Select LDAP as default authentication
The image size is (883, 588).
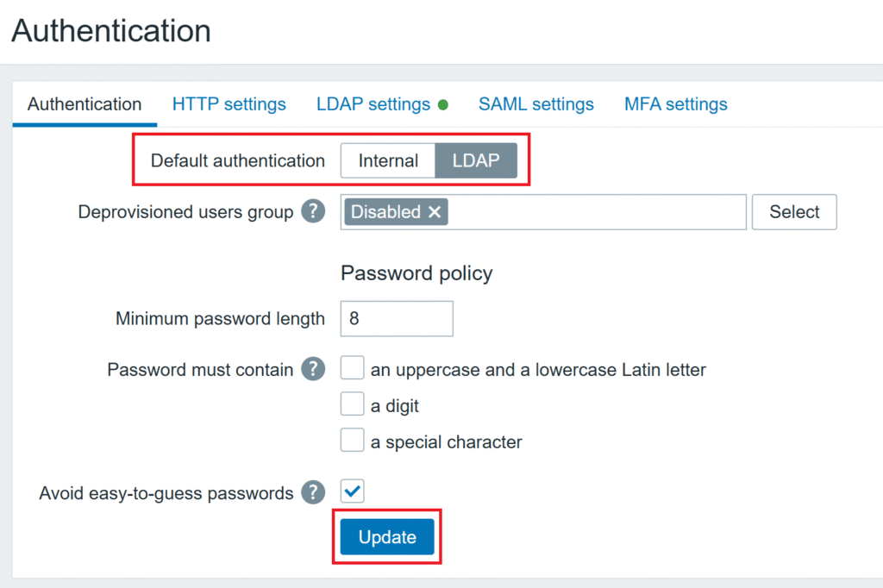point(476,160)
